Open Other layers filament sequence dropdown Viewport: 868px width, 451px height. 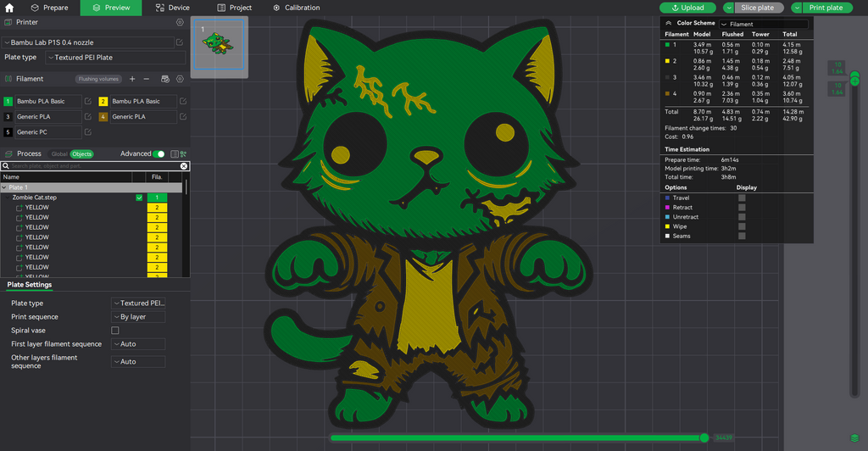(x=138, y=362)
